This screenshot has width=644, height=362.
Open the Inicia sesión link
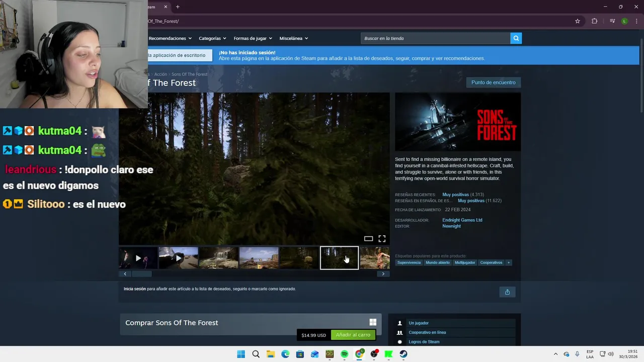coord(134,289)
